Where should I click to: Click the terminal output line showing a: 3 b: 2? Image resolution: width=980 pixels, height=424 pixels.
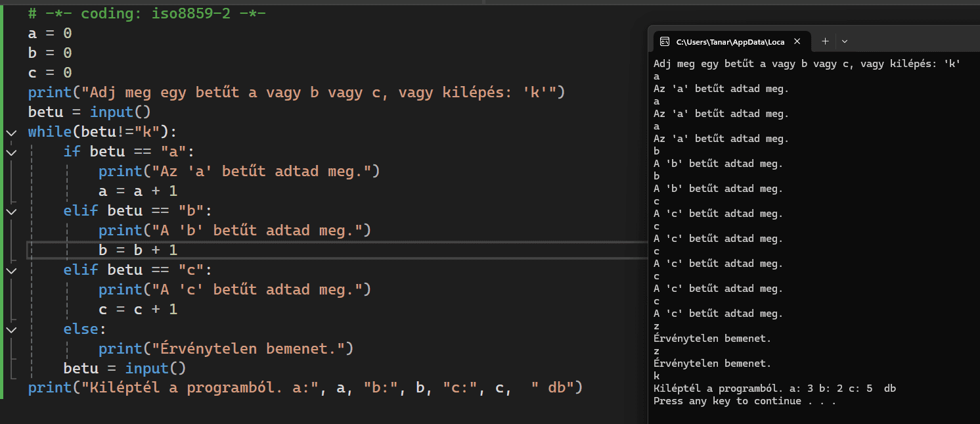(774, 389)
